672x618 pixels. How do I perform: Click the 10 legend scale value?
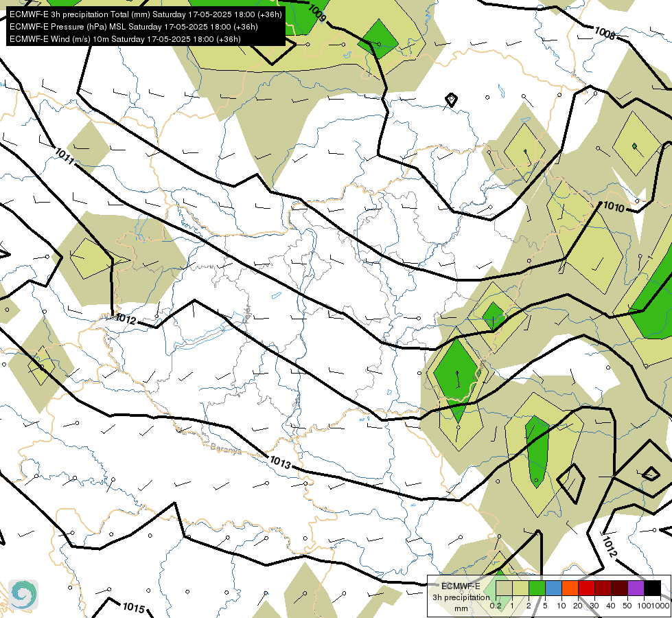[561, 606]
